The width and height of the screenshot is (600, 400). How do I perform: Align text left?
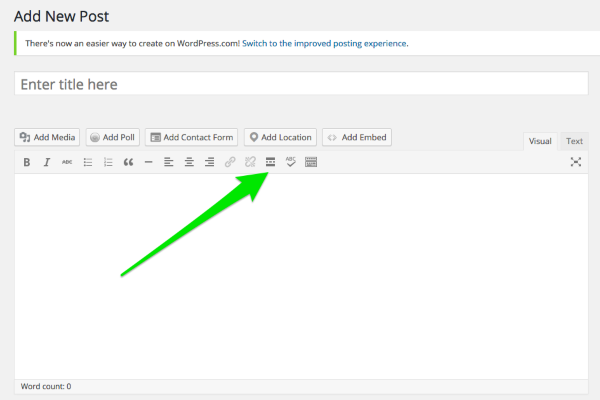169,162
